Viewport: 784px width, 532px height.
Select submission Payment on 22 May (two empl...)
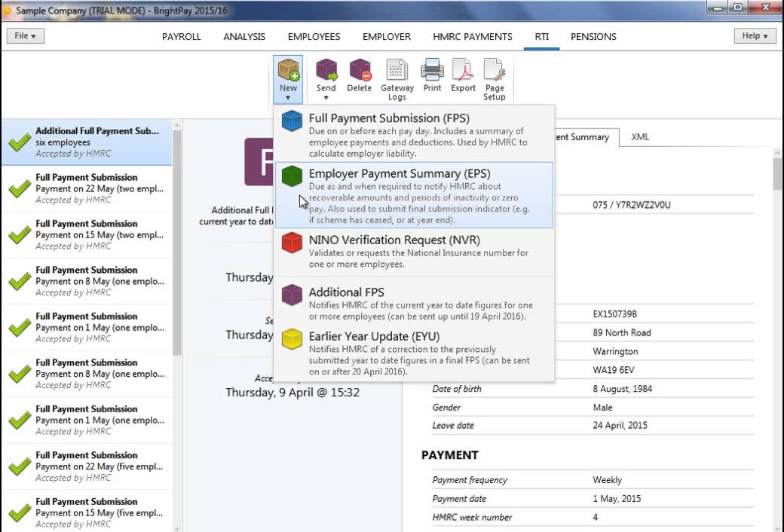tap(87, 188)
